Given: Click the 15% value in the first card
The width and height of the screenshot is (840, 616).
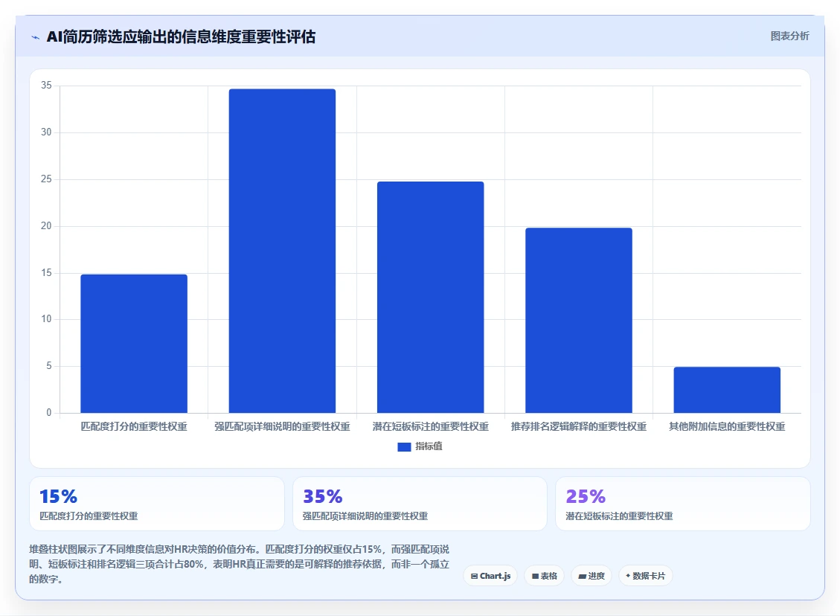Looking at the screenshot, I should (58, 496).
